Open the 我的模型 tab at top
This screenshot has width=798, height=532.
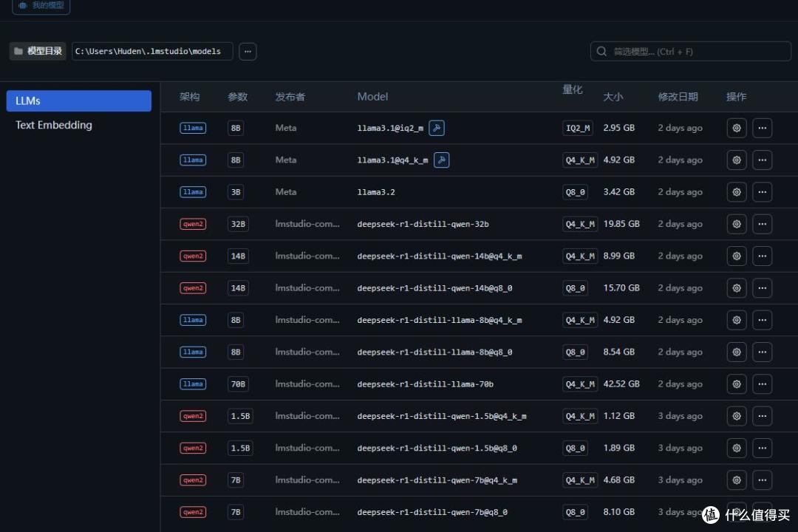coord(41,6)
